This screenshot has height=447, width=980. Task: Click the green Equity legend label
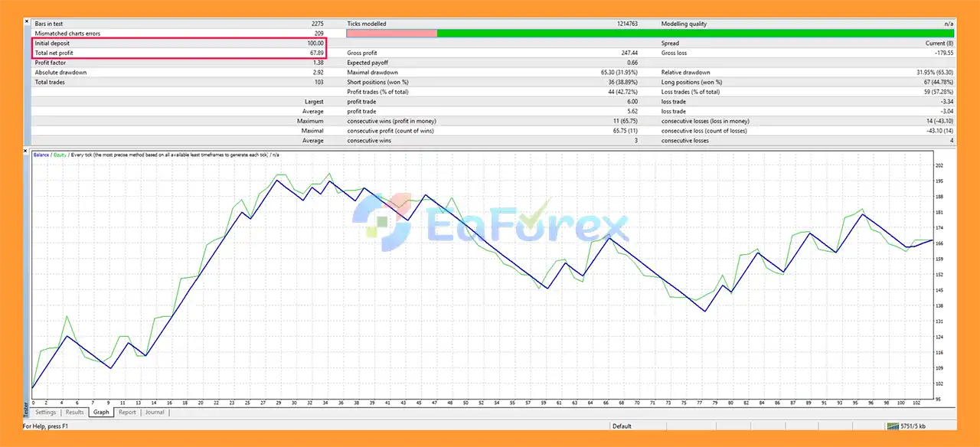pos(60,155)
